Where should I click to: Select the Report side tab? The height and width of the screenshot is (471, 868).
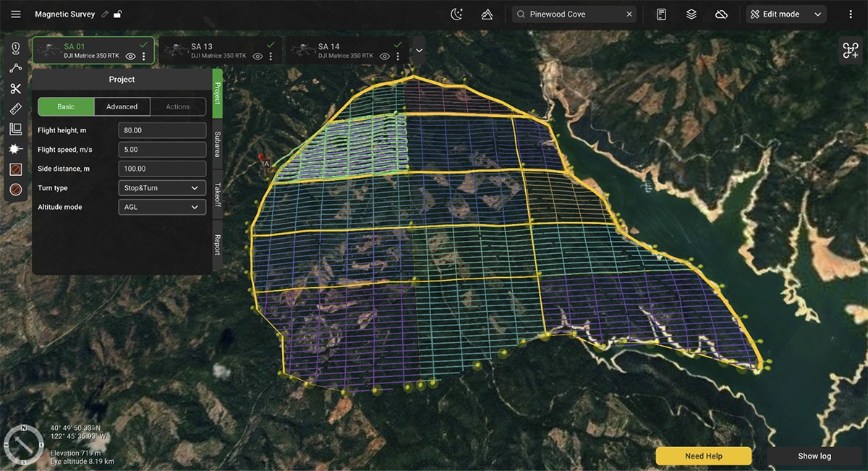217,245
